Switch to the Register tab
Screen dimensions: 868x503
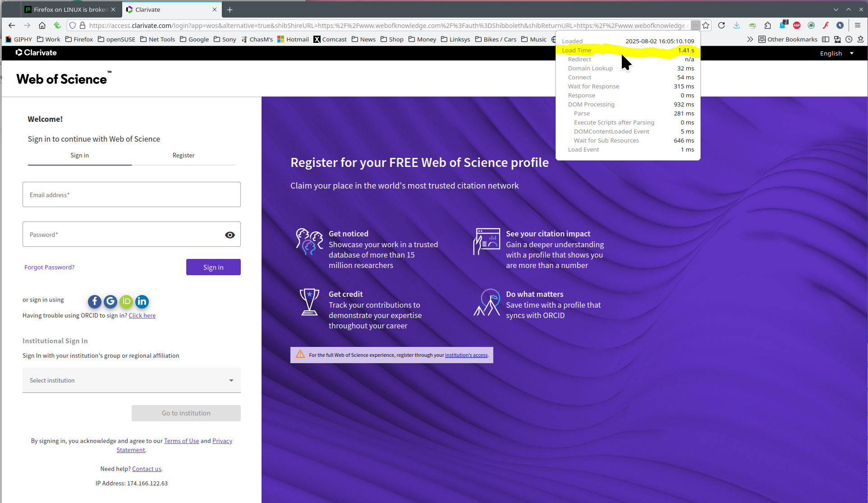(x=184, y=155)
